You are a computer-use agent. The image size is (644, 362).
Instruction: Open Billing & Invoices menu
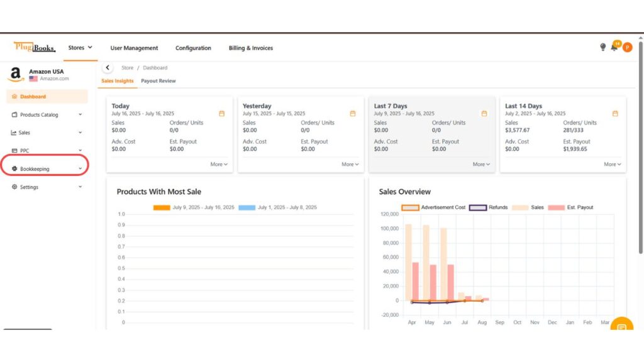pyautogui.click(x=250, y=48)
